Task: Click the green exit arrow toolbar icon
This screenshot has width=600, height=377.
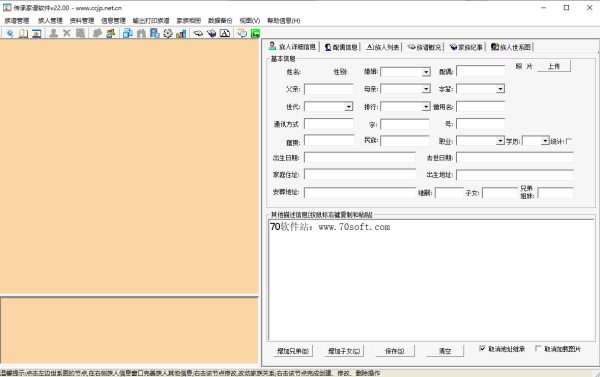Action: [255, 34]
